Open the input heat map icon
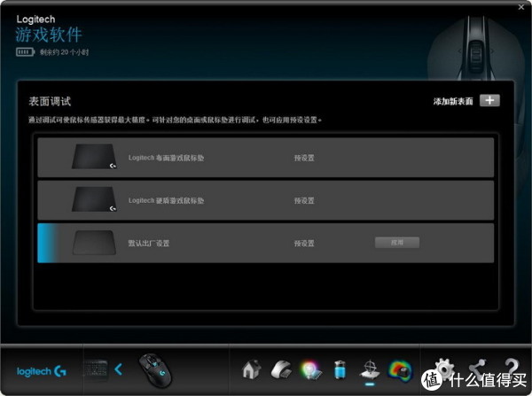This screenshot has width=532, height=396. 400,370
